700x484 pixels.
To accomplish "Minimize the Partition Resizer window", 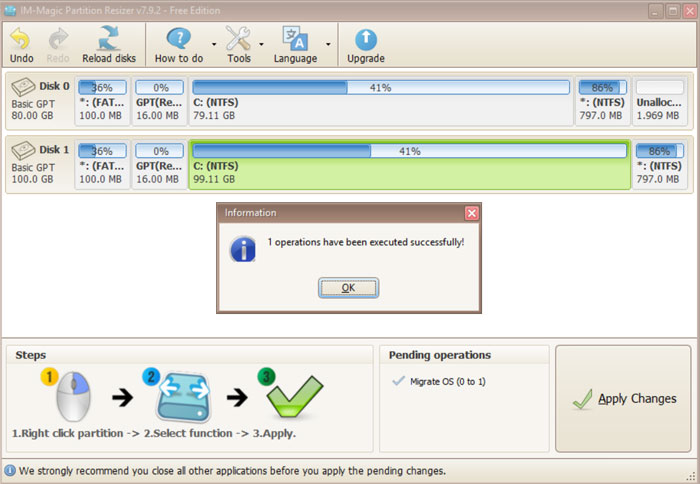I will [x=655, y=11].
